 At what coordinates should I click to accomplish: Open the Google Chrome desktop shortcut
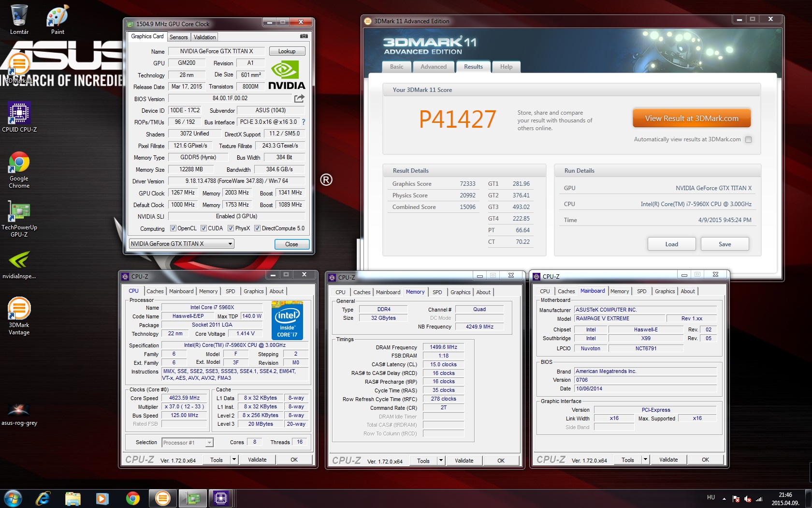pyautogui.click(x=19, y=169)
